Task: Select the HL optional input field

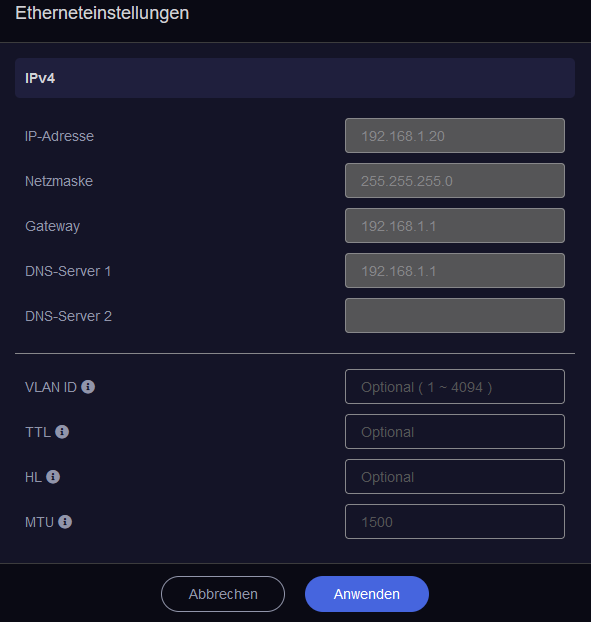Action: (x=455, y=477)
